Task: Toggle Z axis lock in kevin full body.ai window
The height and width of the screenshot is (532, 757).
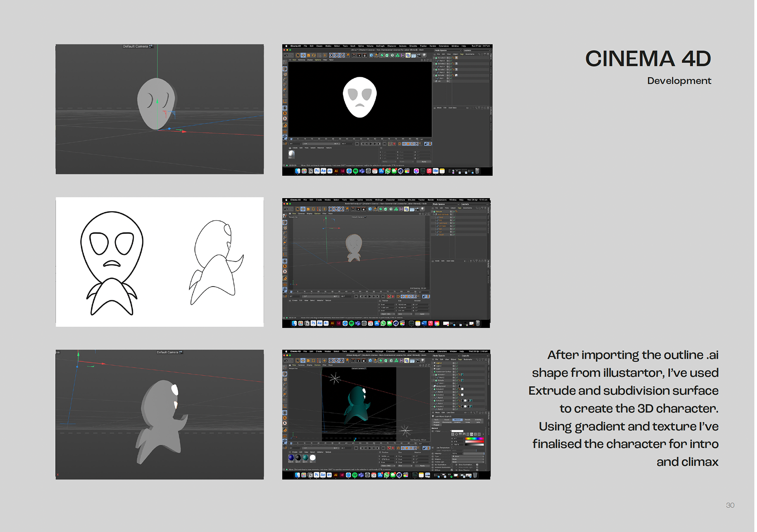Action: 341,209
